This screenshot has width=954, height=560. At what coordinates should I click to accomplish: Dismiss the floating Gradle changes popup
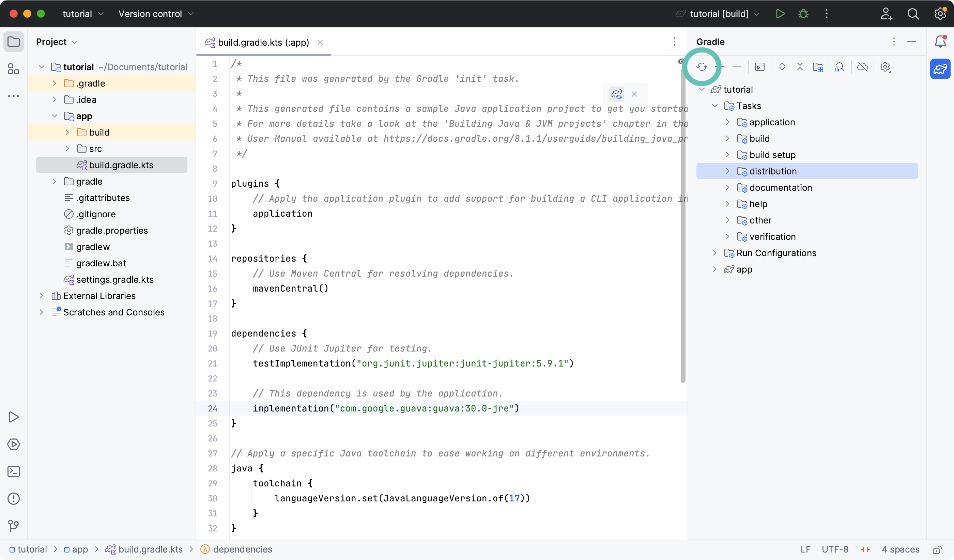pyautogui.click(x=634, y=94)
